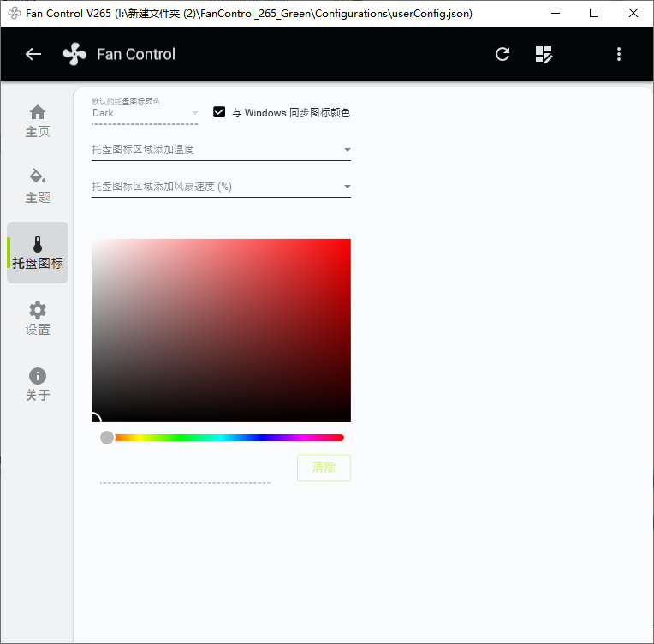The width and height of the screenshot is (654, 644).
Task: Click the Fan Control header title text
Action: point(135,54)
